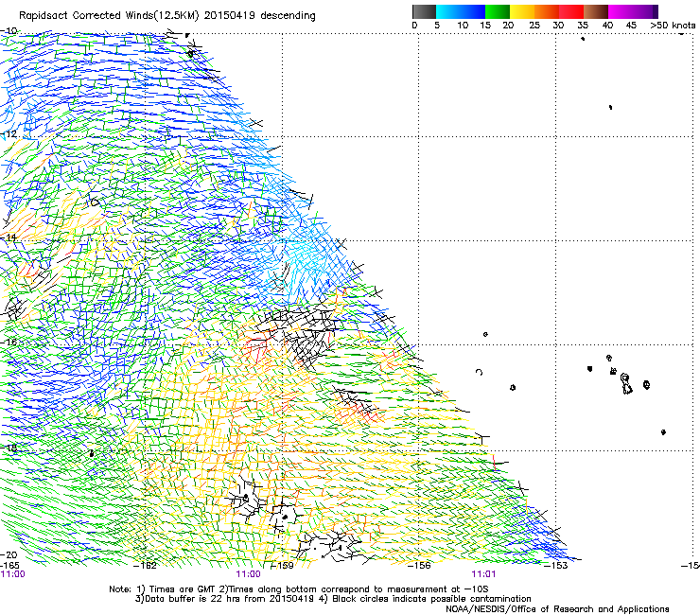Click the '20150419 descending' title text
Screen dimensions: 700x615
[260, 16]
